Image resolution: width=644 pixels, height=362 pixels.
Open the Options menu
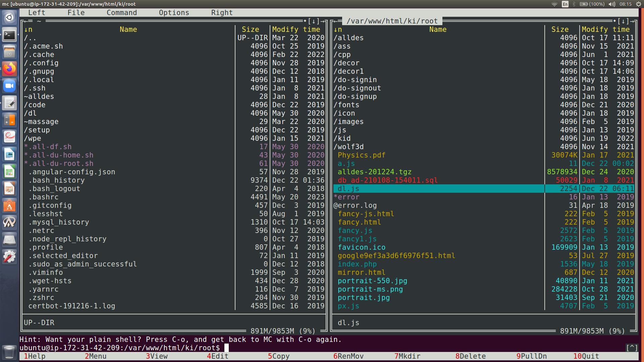coord(174,13)
